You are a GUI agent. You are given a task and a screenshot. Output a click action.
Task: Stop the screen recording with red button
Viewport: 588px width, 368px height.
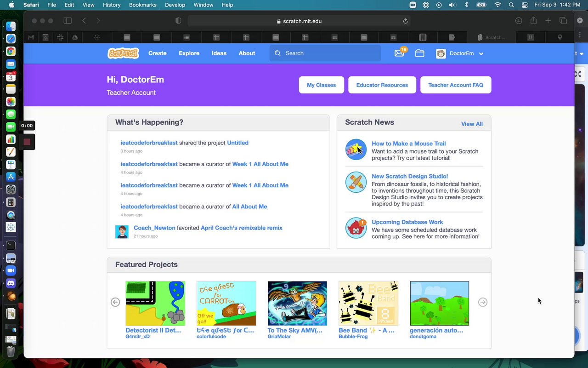click(x=27, y=142)
